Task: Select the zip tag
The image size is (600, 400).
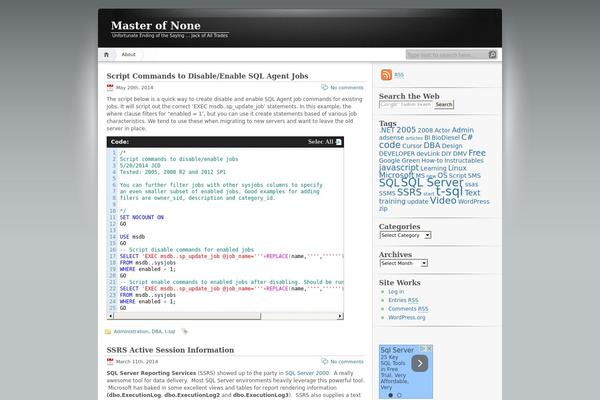Action: coord(383,209)
